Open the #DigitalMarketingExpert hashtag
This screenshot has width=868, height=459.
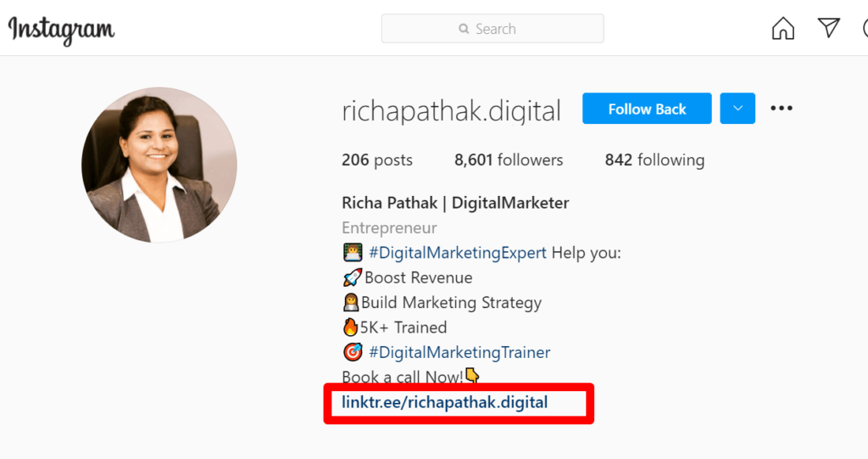point(458,253)
